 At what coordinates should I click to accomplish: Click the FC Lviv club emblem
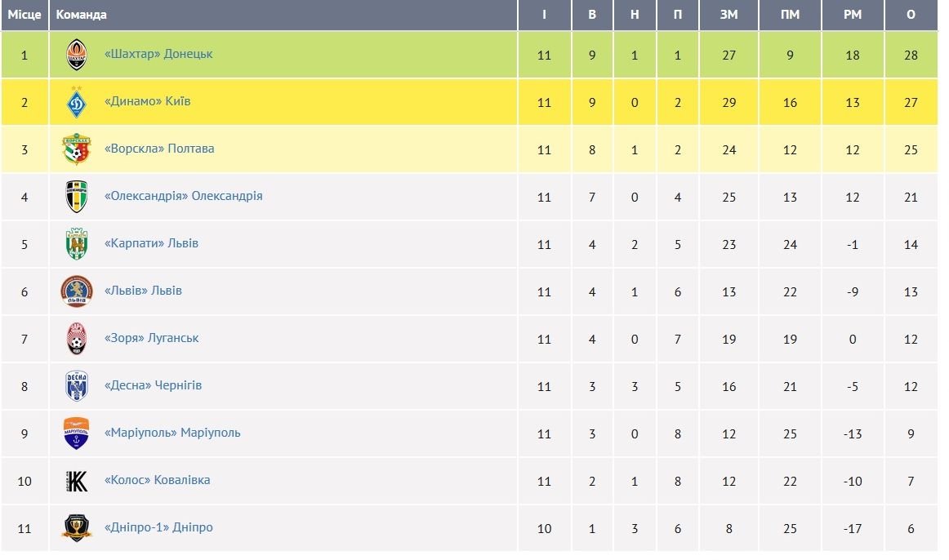click(x=77, y=291)
